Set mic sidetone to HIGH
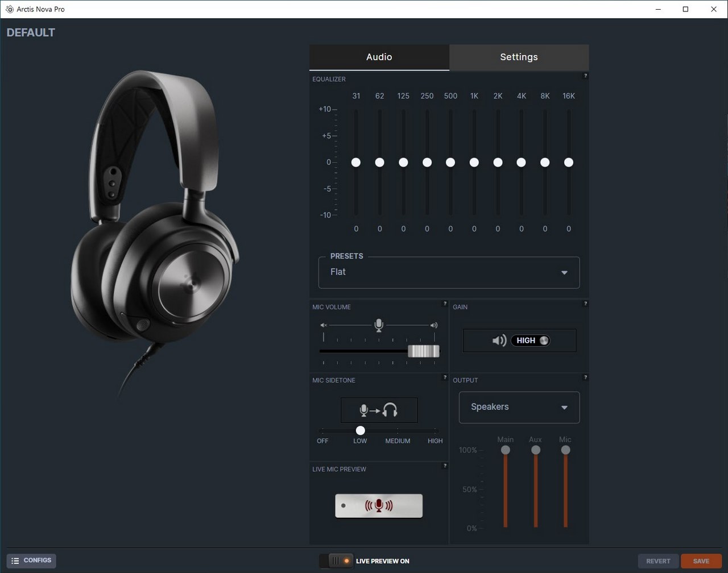728x573 pixels. (435, 441)
